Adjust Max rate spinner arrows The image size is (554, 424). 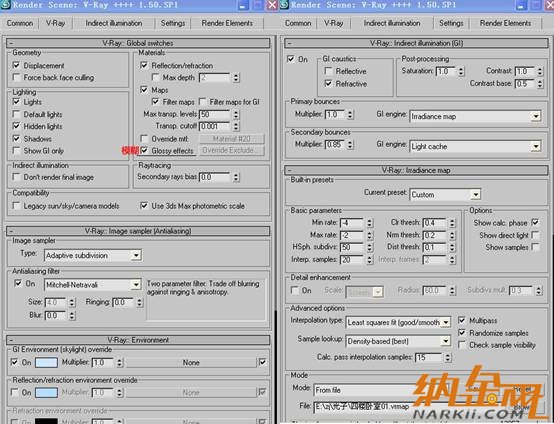click(369, 235)
